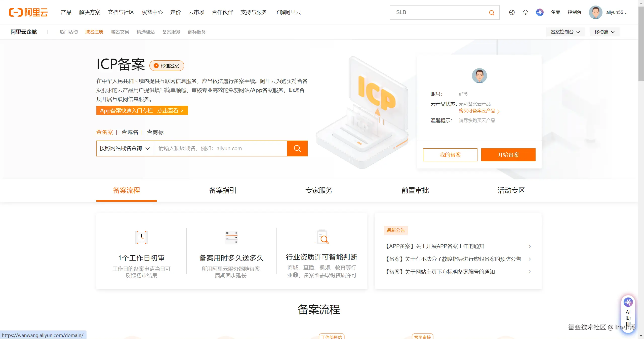Click the orange domain search button
644x339 pixels.
[x=297, y=148]
